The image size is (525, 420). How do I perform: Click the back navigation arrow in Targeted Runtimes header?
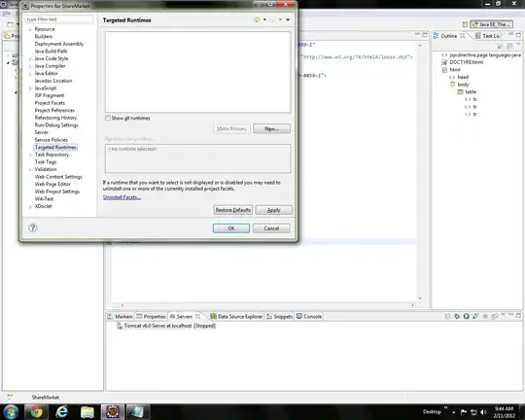coord(257,19)
